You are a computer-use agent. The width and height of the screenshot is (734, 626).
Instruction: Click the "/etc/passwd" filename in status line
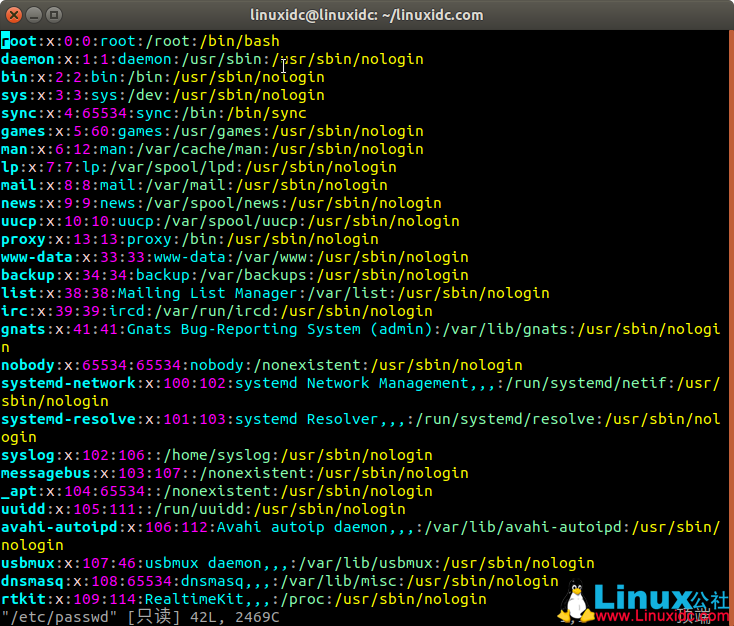59,617
